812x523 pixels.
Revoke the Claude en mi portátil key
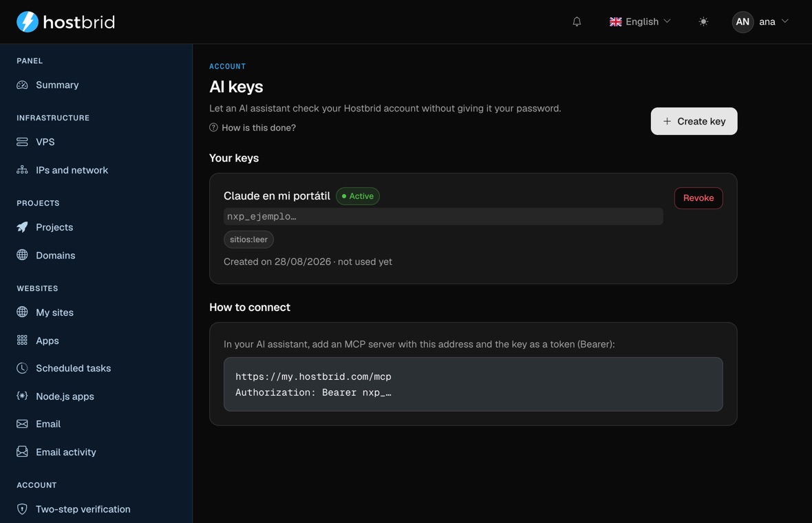pyautogui.click(x=698, y=198)
